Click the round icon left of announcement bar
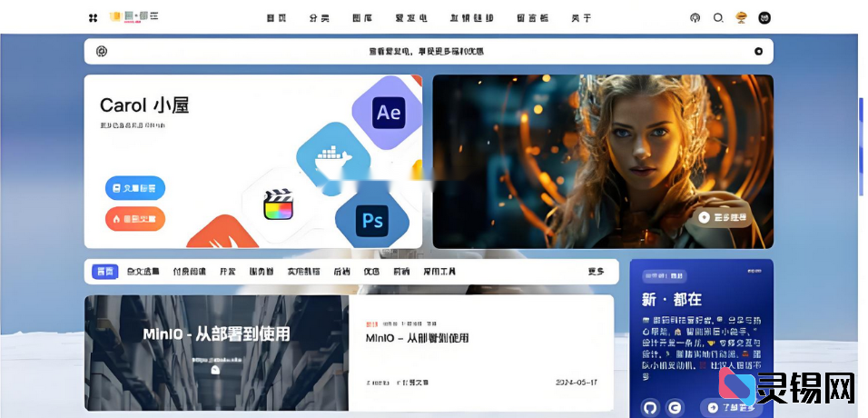This screenshot has width=868, height=418. pyautogui.click(x=102, y=52)
